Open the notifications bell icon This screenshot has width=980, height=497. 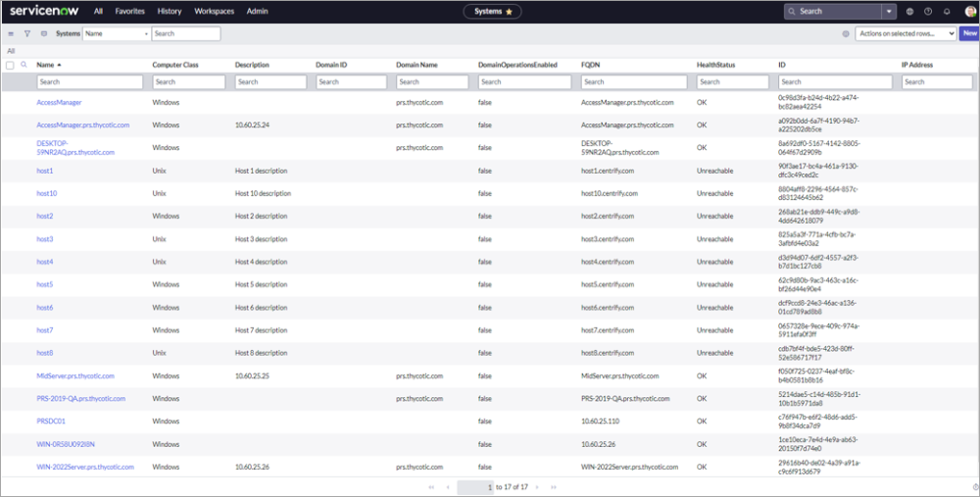click(x=946, y=12)
